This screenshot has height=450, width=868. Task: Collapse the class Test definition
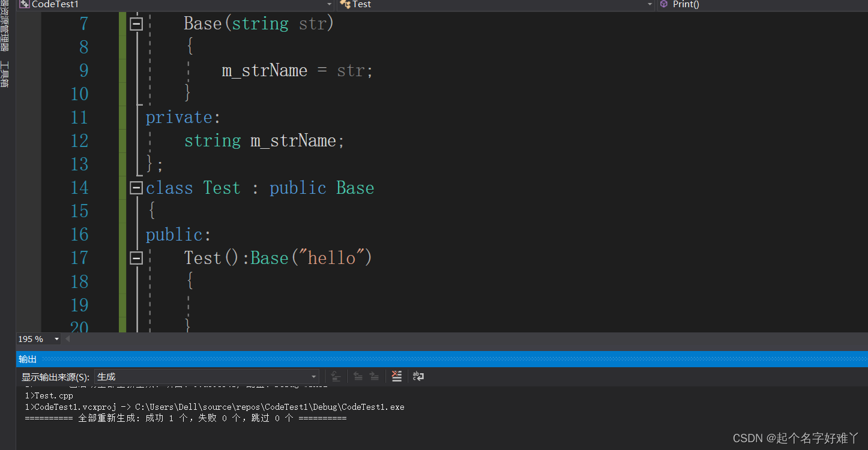136,188
